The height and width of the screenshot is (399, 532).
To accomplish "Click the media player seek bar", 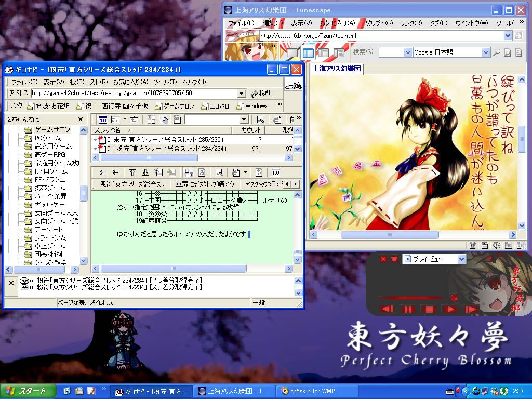I will point(411,298).
